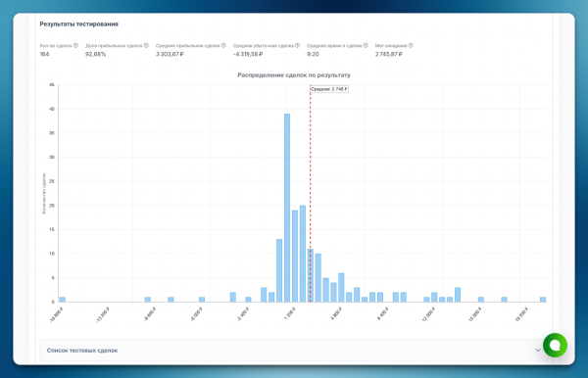
Task: Select the value 164 under Кол-во сделок
Action: click(44, 54)
